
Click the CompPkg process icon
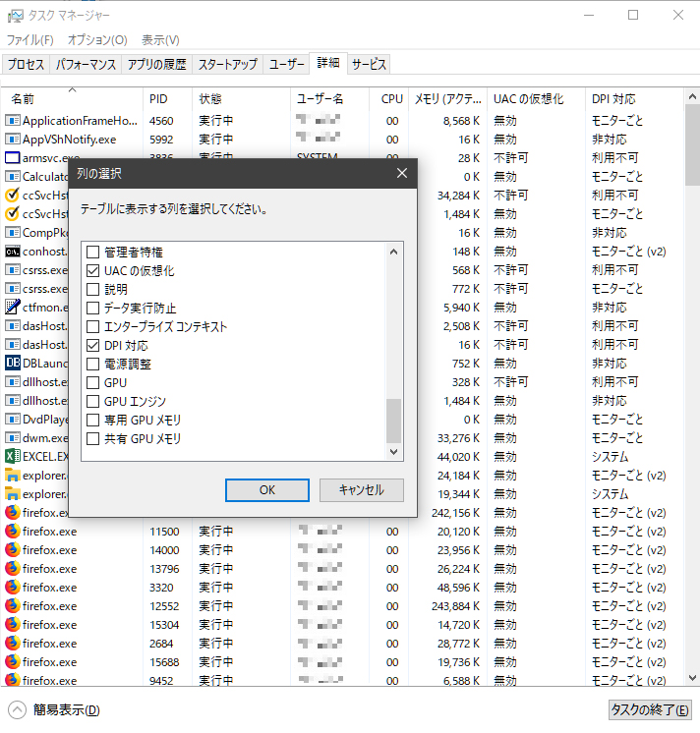(x=13, y=232)
